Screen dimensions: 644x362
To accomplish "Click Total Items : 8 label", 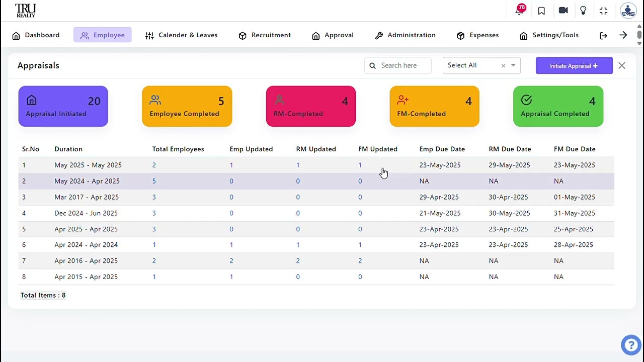I will tap(43, 295).
